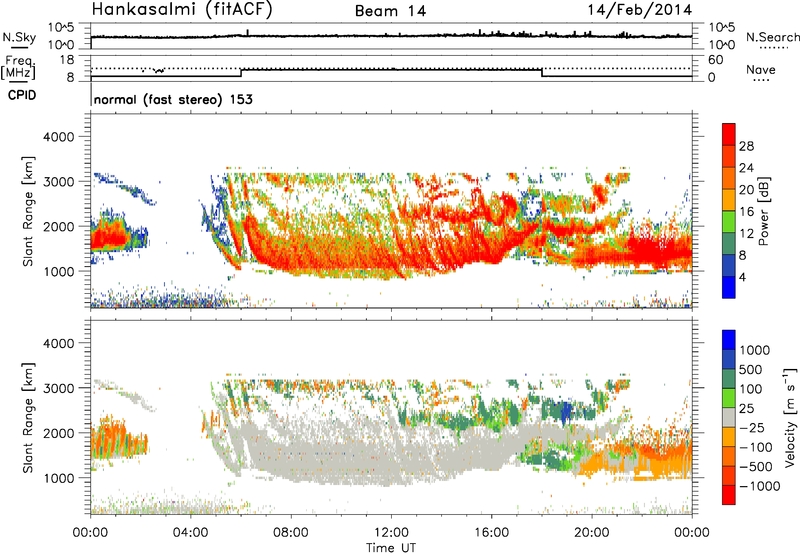This screenshot has height=554, width=800.
Task: Click the N.Sky label
Action: [x=19, y=37]
